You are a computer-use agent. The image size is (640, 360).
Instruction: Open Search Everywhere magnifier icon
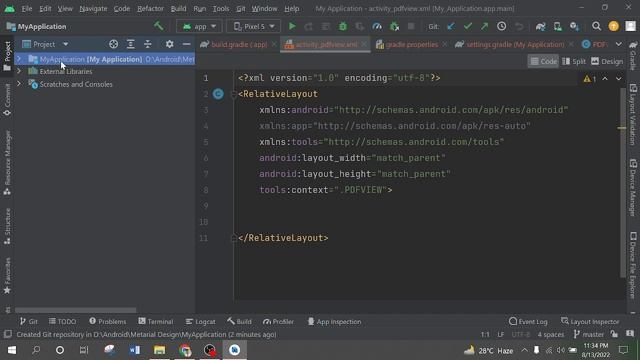click(596, 27)
